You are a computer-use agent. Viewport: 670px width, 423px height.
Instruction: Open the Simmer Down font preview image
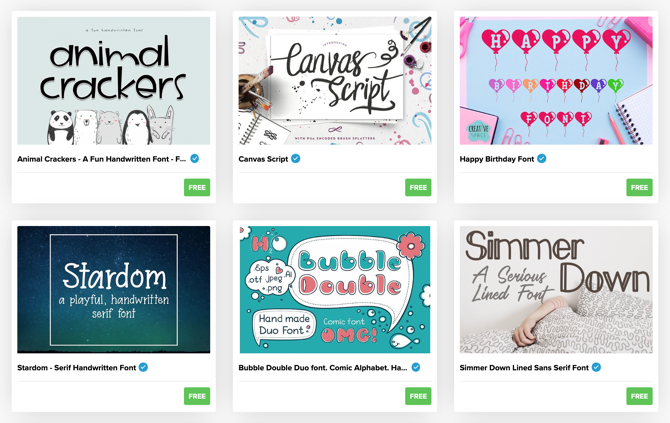point(556,289)
